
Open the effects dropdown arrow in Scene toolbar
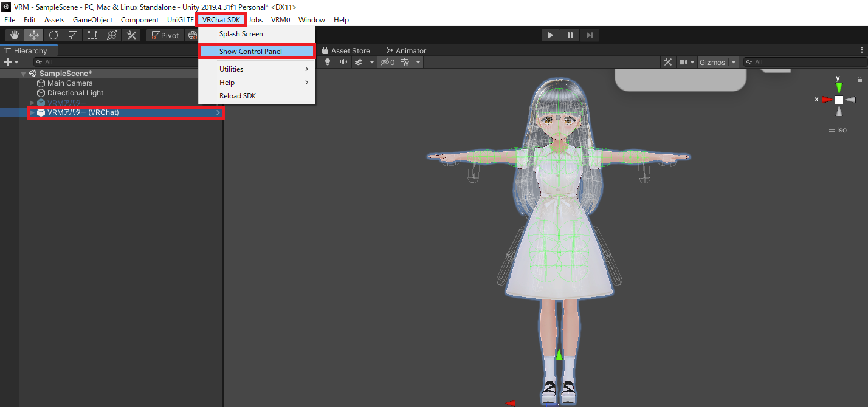click(371, 61)
